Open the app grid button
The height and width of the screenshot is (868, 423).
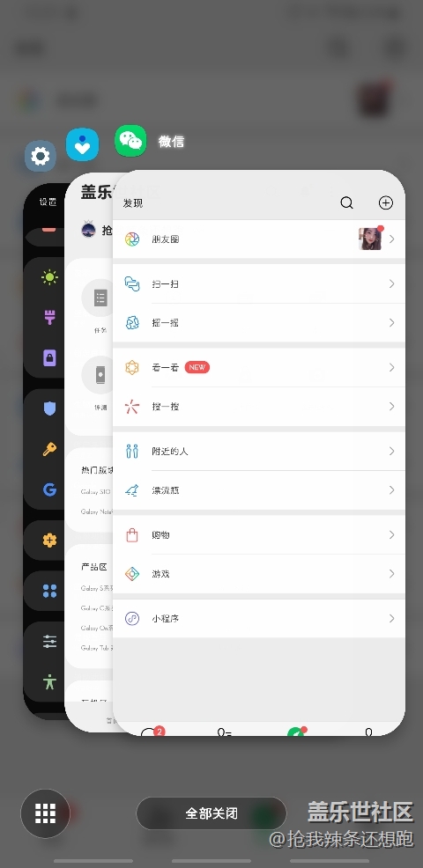tap(46, 813)
